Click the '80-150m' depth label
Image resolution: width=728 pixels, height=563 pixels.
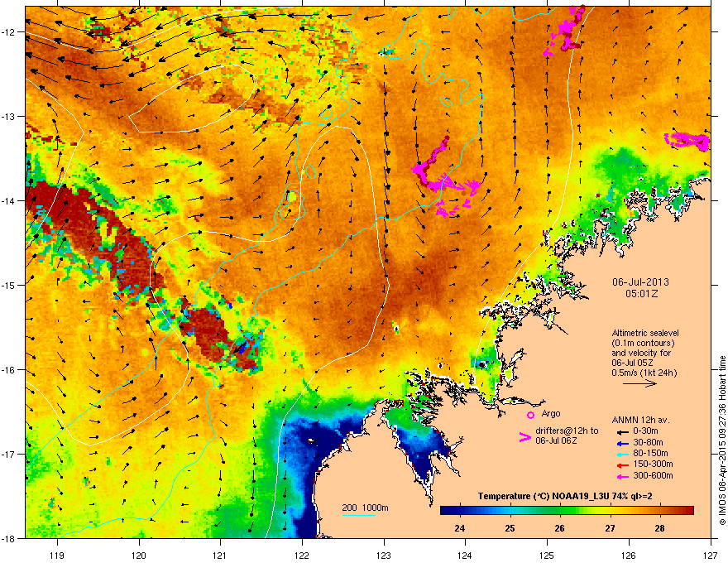click(x=650, y=454)
